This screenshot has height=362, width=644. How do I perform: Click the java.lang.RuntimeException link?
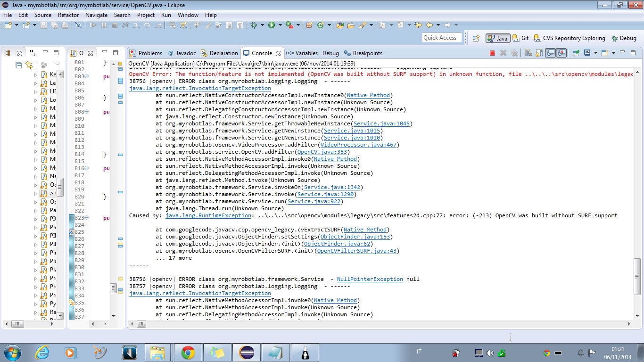[208, 215]
